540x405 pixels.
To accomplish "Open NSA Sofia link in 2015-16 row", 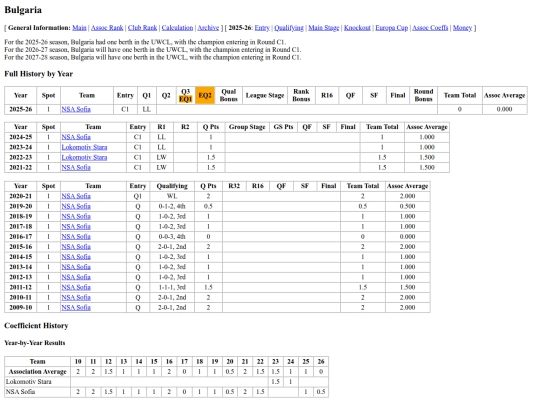I will tap(76, 247).
